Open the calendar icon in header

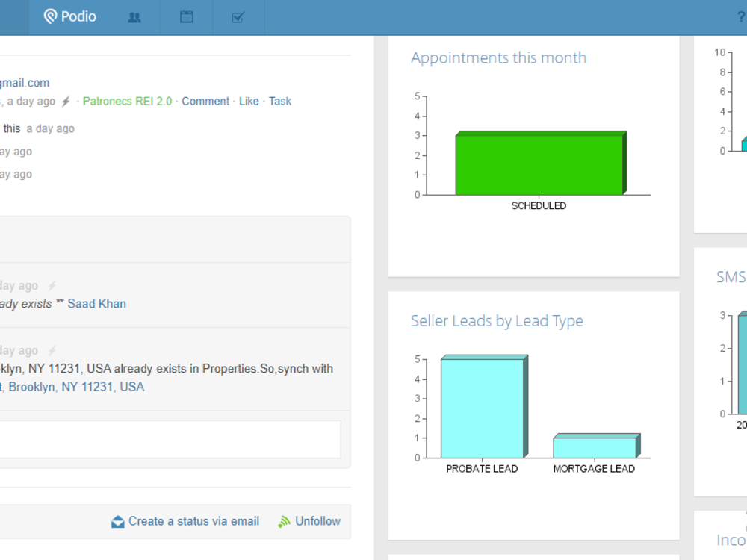tap(186, 17)
